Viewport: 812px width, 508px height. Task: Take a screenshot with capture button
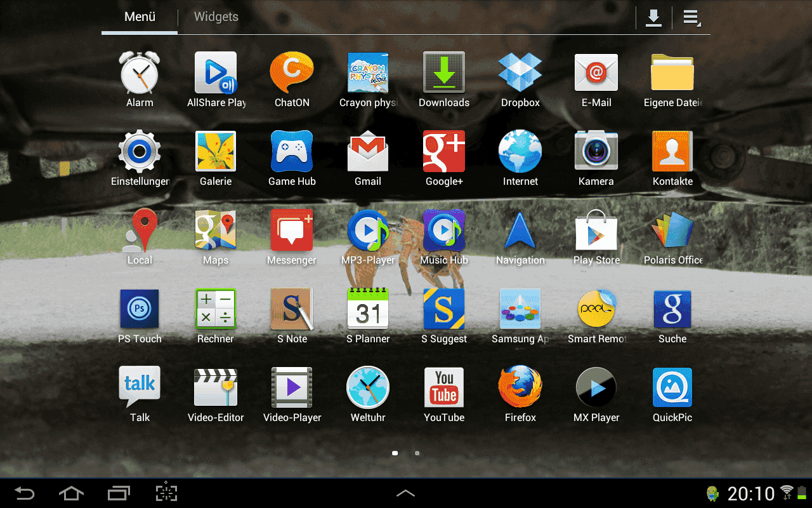[166, 493]
